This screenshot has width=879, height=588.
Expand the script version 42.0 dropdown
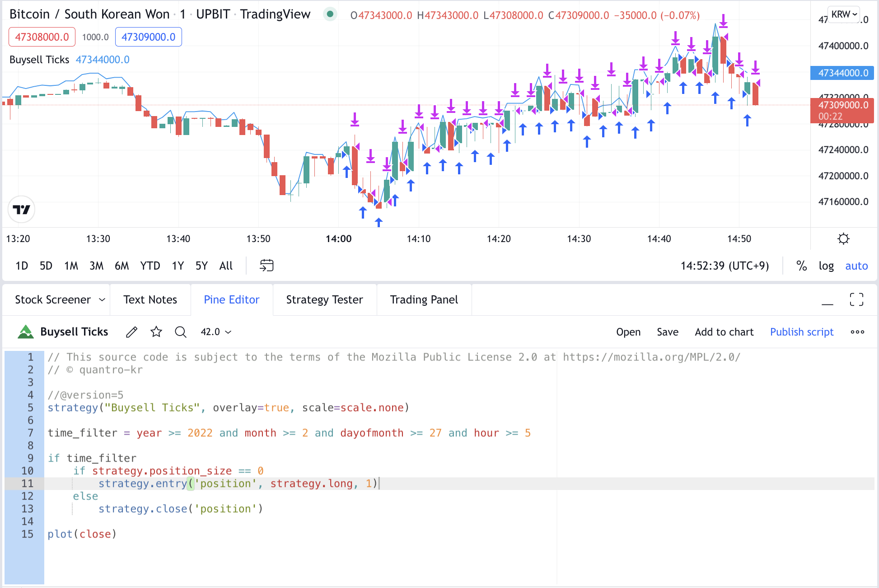point(216,332)
